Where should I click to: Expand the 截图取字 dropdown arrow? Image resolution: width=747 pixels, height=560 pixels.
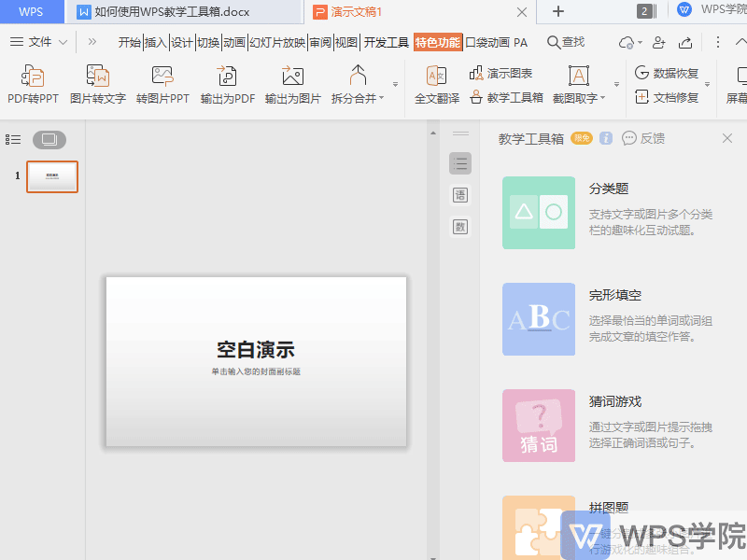[602, 98]
